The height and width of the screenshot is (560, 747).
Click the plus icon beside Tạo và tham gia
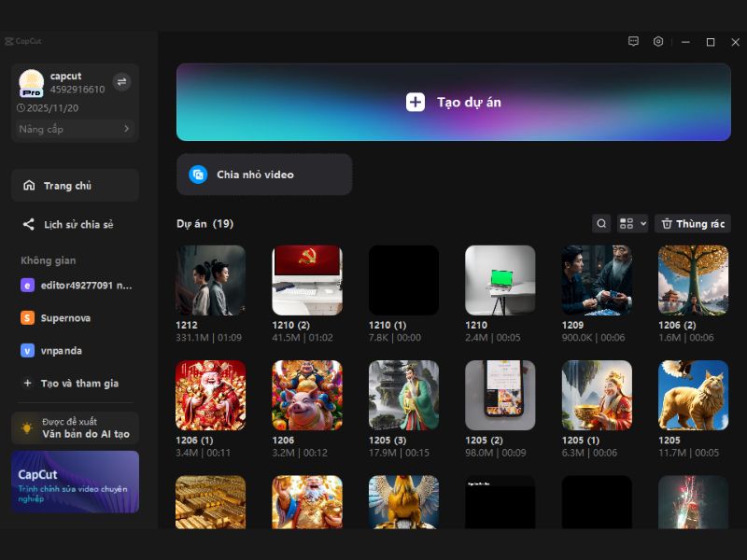pos(28,383)
